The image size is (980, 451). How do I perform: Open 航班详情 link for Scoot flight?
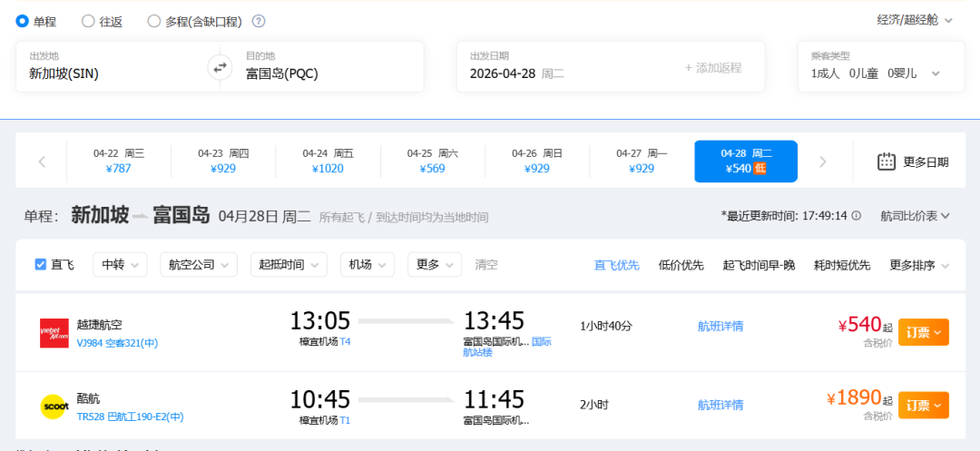click(x=720, y=405)
